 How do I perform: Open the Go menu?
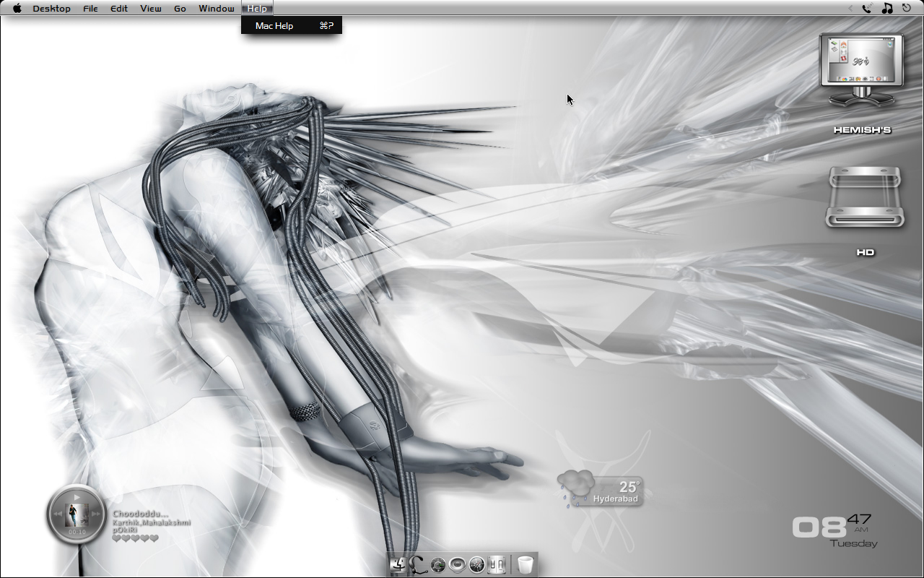[x=180, y=9]
